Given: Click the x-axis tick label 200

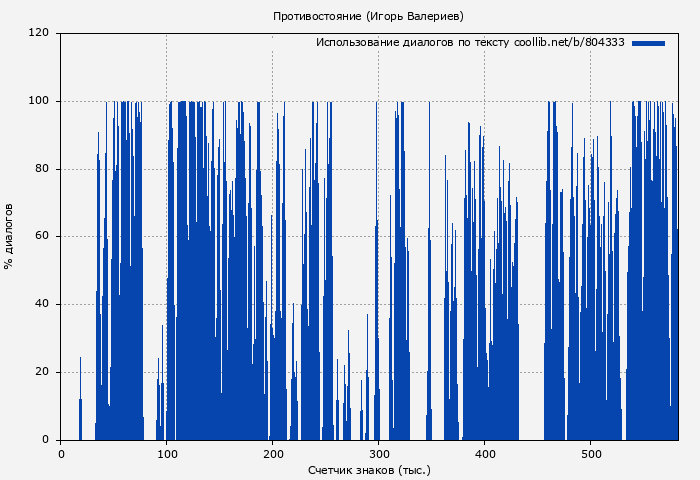Looking at the screenshot, I should [x=273, y=453].
